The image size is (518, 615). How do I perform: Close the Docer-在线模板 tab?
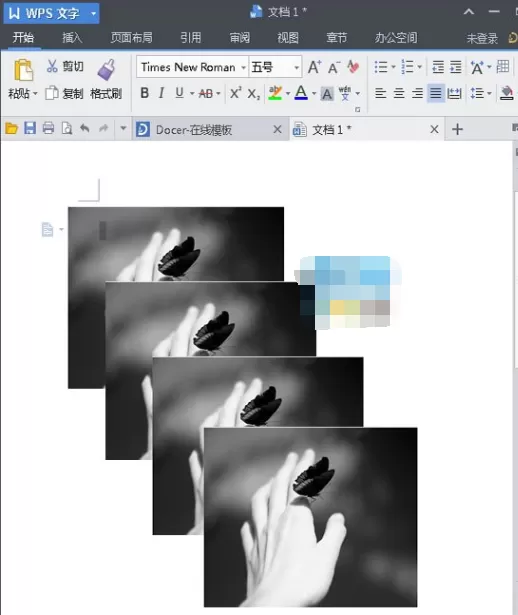coord(277,129)
